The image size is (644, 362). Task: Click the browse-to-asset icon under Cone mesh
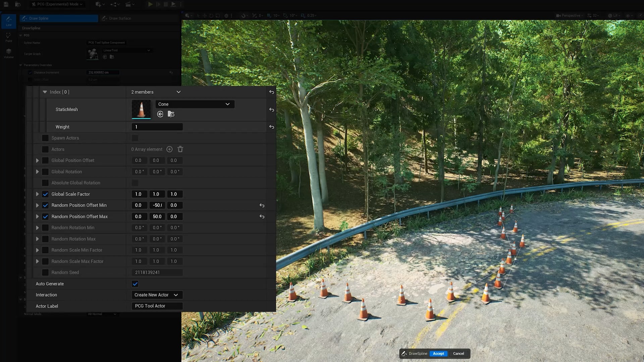click(x=171, y=114)
